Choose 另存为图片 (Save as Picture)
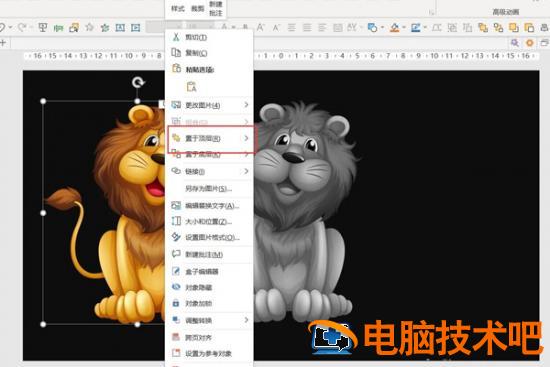The image size is (550, 367). 209,189
